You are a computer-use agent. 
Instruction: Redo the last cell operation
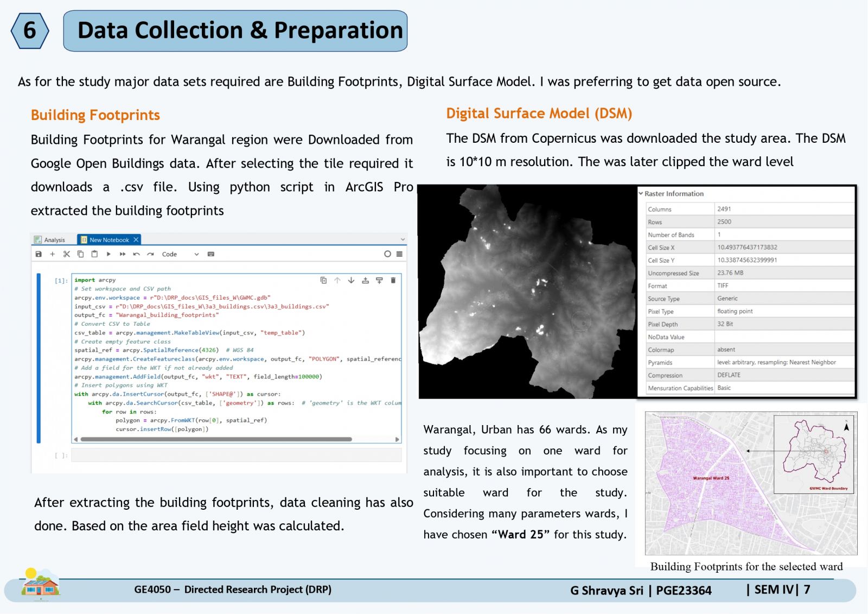tap(150, 254)
